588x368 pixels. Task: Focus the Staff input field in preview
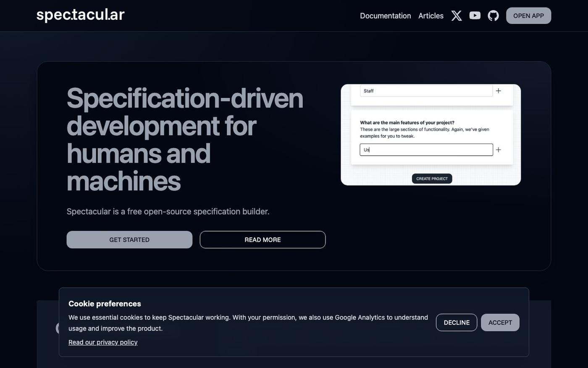(x=426, y=91)
